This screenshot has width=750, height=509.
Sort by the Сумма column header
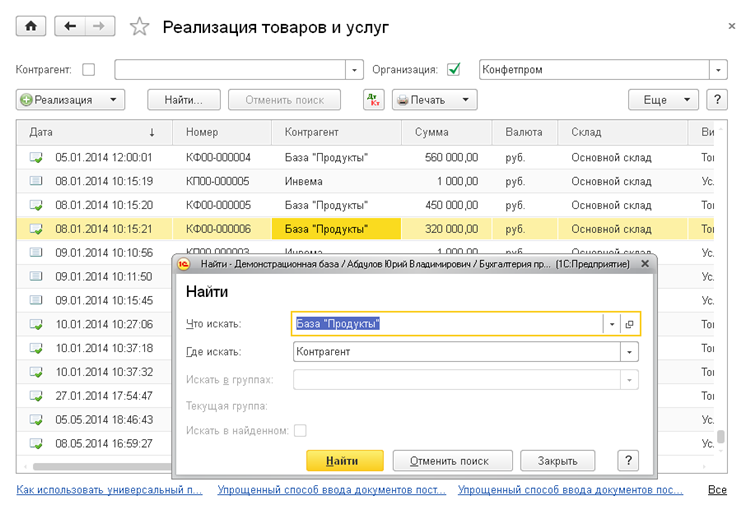447,133
